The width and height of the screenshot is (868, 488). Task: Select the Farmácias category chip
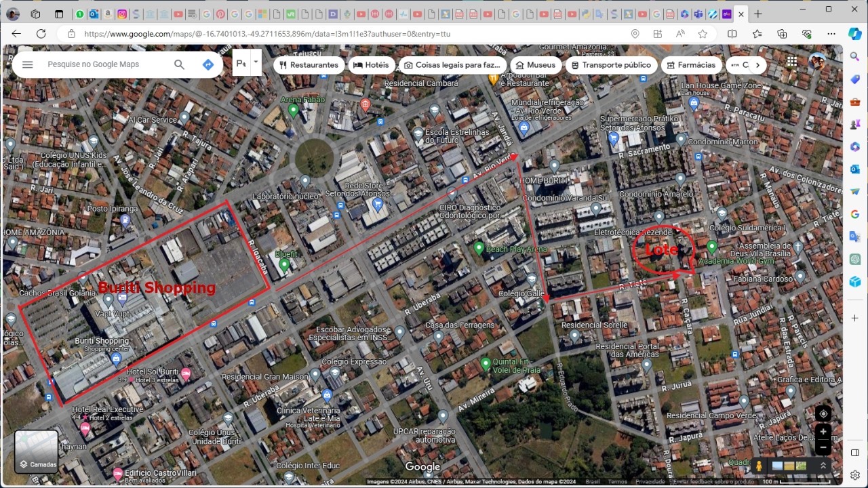690,65
